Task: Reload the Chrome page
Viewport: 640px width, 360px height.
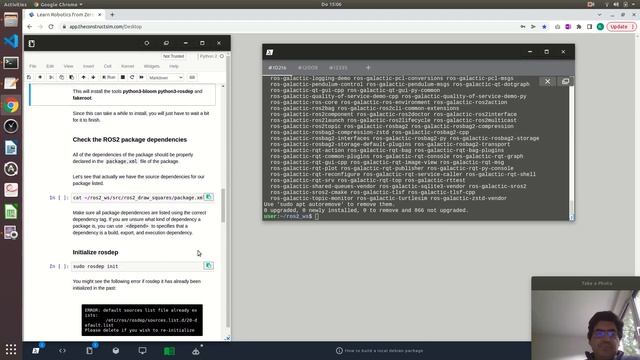Action: 51,27
